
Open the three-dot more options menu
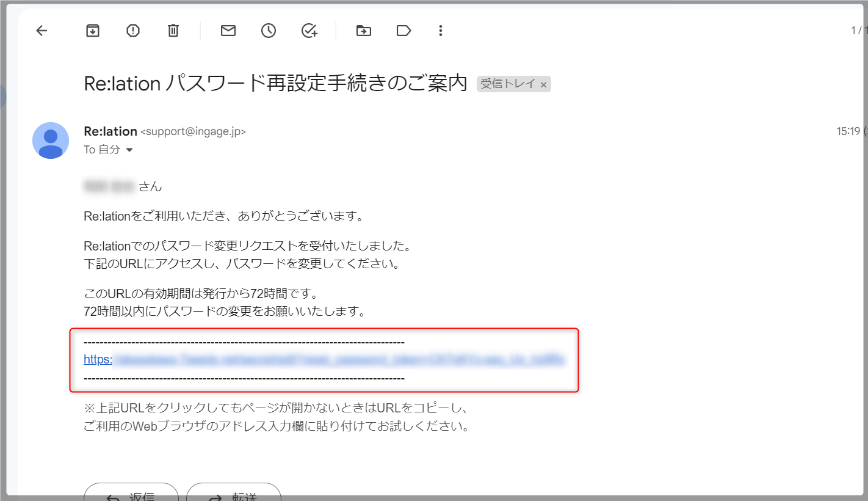[x=441, y=31]
